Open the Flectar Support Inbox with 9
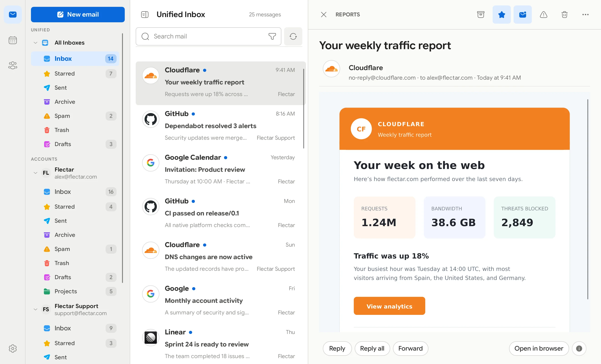This screenshot has height=364, width=601. (x=75, y=328)
